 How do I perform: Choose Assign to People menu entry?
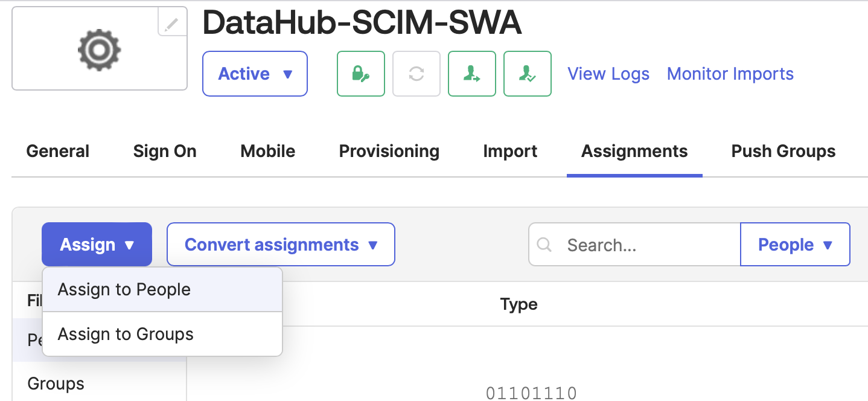tap(162, 290)
